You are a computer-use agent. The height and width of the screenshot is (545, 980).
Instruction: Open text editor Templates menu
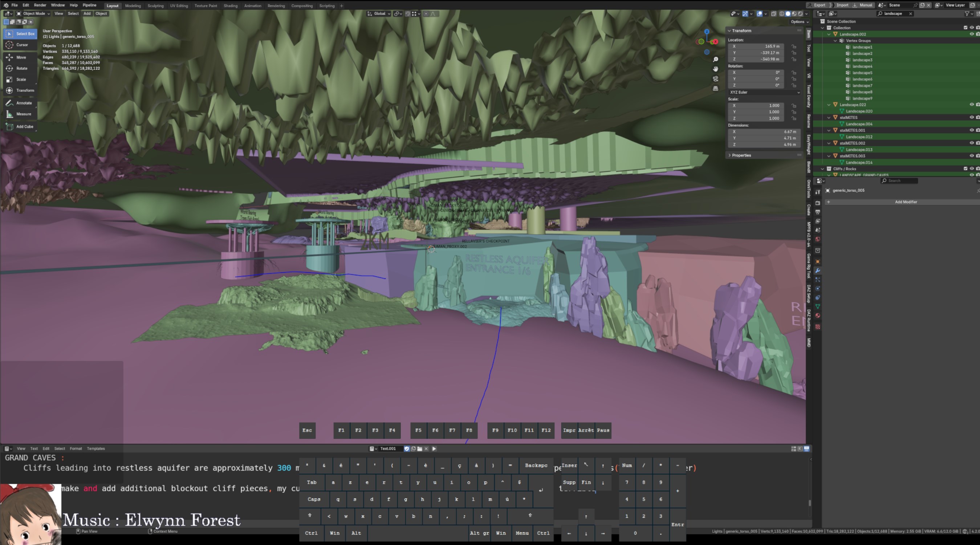[x=95, y=449]
